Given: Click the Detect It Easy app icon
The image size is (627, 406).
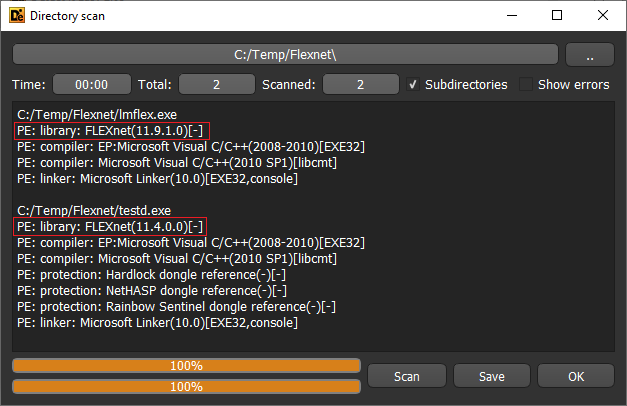Looking at the screenshot, I should click(15, 16).
